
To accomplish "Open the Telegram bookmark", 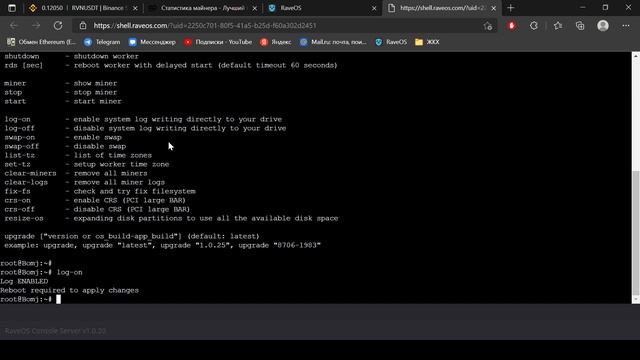I will 102,42.
